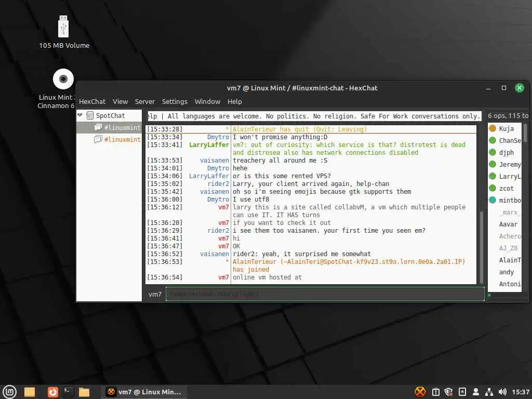
Task: Select the SpotChat server entry
Action: pyautogui.click(x=110, y=115)
